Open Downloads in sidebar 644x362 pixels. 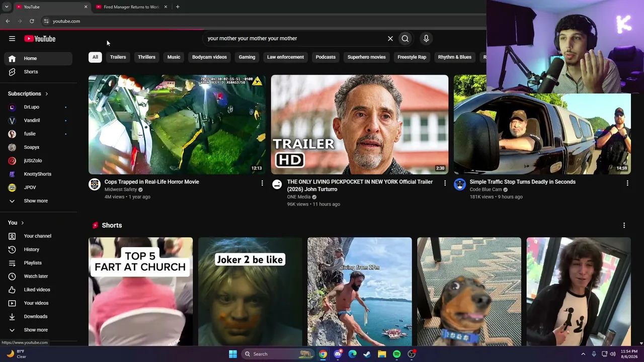(38, 317)
